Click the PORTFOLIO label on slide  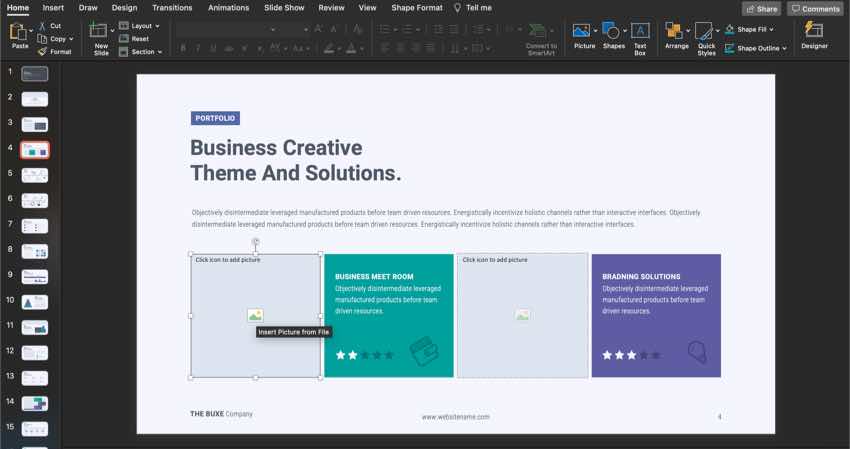(x=215, y=118)
